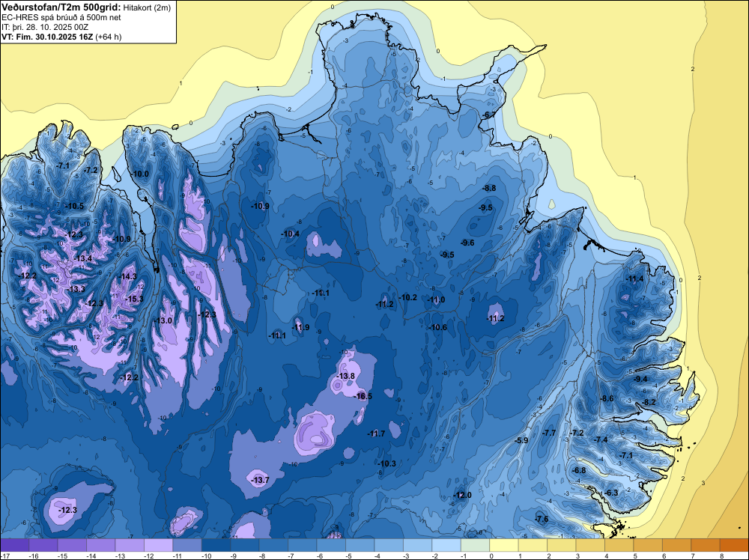
Task: Click the 'IT: þri. 28. 10. 2025 00Z' line
Action: [45, 27]
